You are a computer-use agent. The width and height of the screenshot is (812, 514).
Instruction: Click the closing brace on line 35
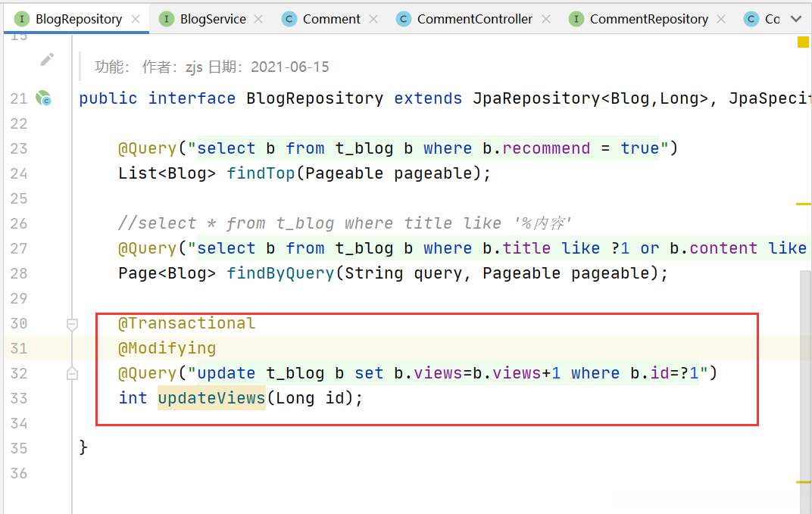[x=83, y=447]
